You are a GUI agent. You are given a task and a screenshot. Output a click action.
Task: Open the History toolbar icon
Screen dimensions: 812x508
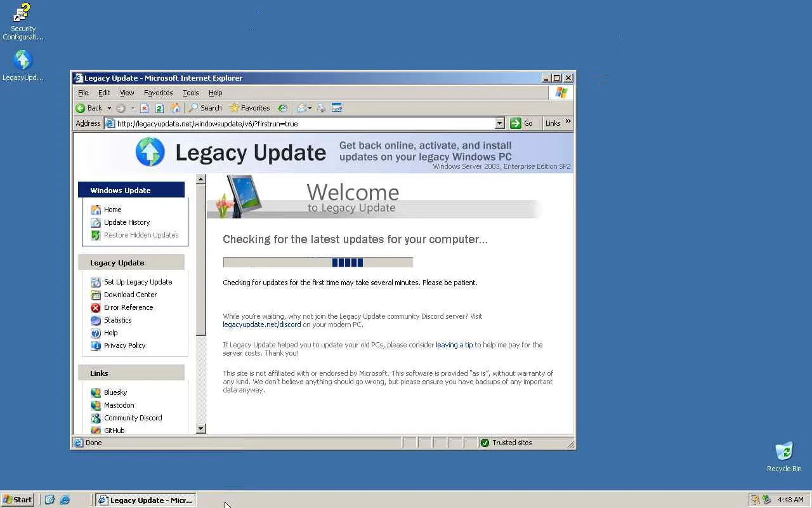pos(282,108)
